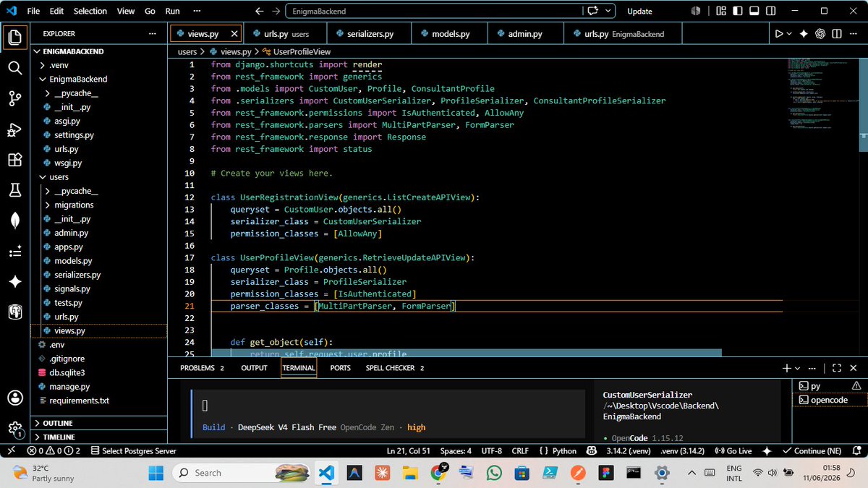Open the Manage gear icon with badge

[15, 429]
